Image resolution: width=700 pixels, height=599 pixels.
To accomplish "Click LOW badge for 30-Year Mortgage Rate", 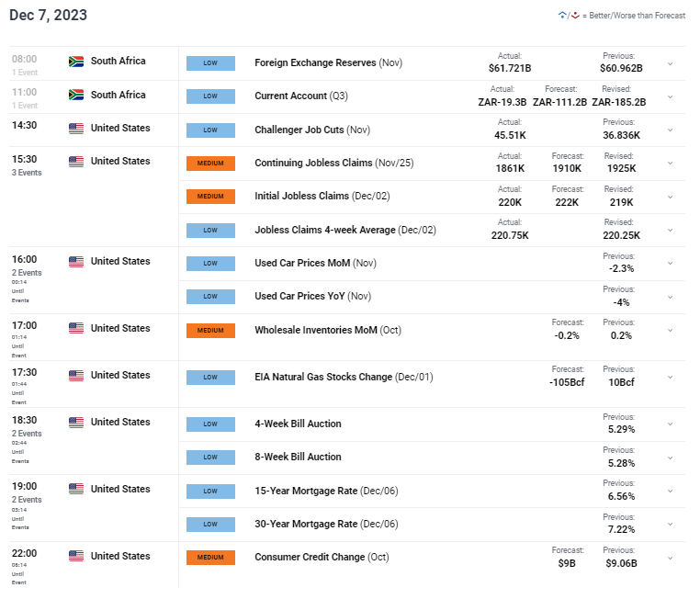I will pyautogui.click(x=210, y=524).
